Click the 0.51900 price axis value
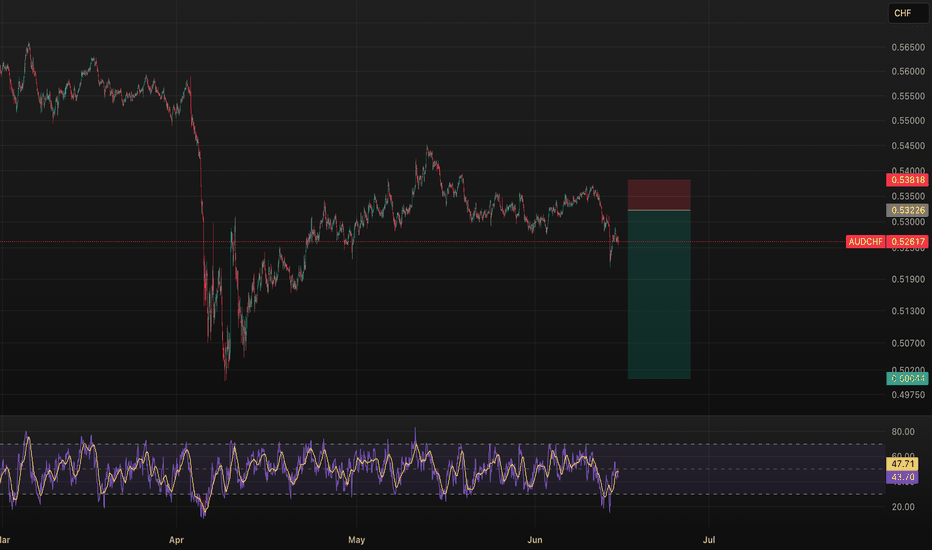 (x=908, y=279)
